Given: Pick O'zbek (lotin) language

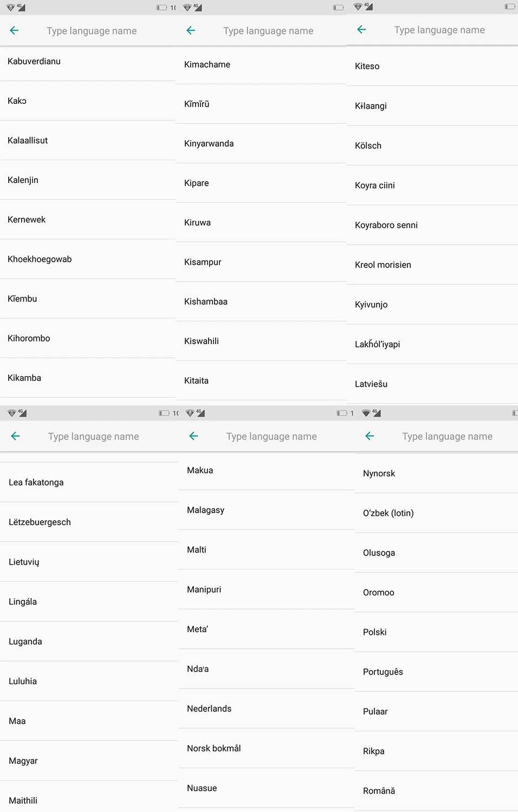Looking at the screenshot, I should pos(436,513).
